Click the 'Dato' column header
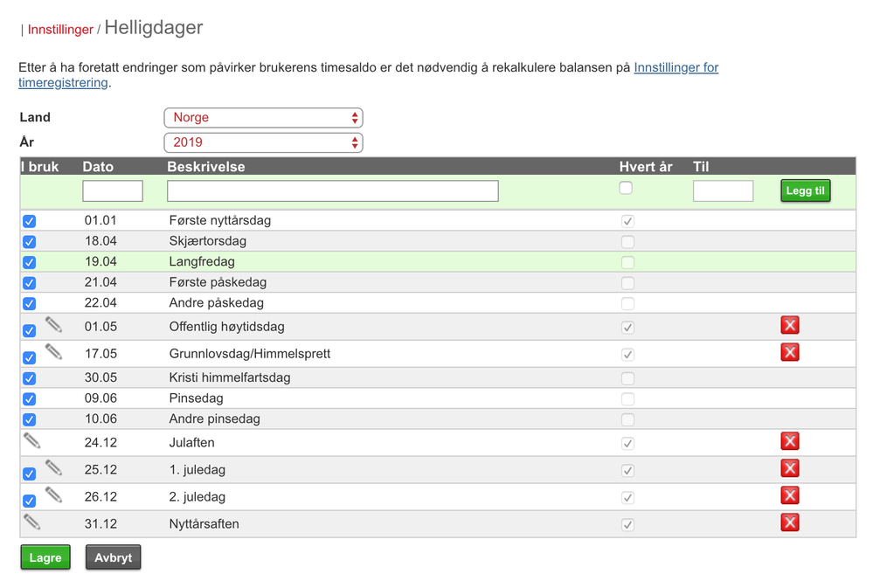873x588 pixels. pos(98,167)
